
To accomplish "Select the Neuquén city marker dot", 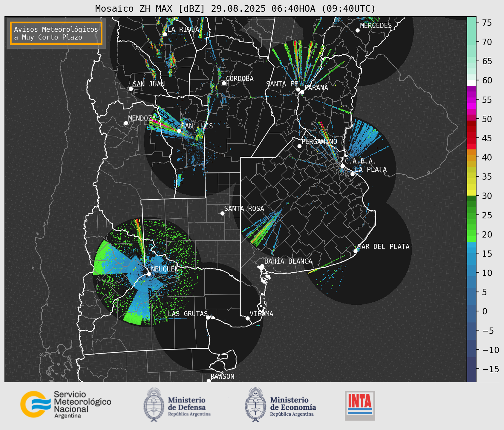I will 149,274.
